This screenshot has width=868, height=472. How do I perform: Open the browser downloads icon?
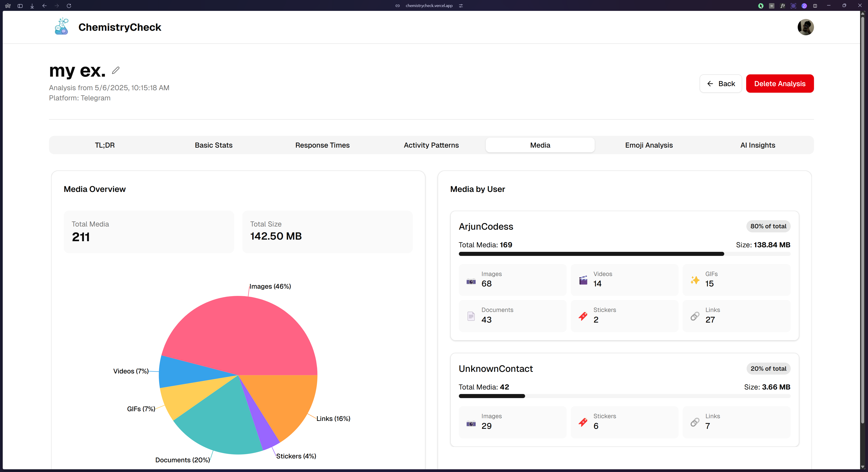point(32,6)
